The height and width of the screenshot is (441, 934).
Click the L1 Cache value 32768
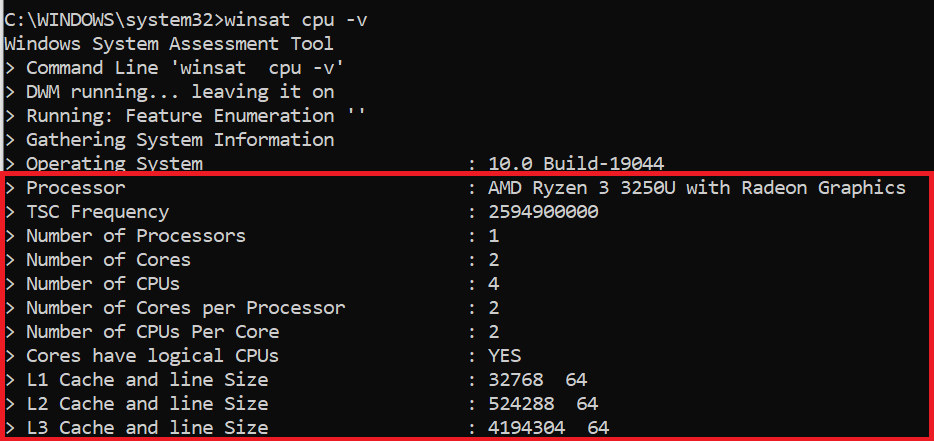tap(516, 380)
